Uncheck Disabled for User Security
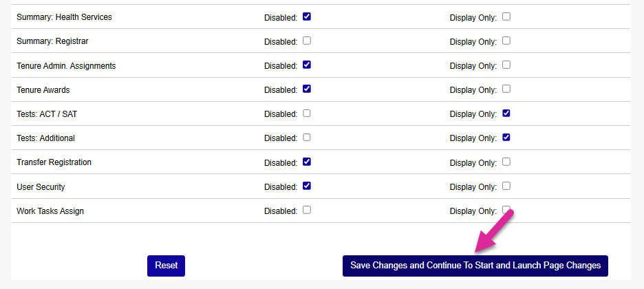644x289 pixels. tap(307, 186)
